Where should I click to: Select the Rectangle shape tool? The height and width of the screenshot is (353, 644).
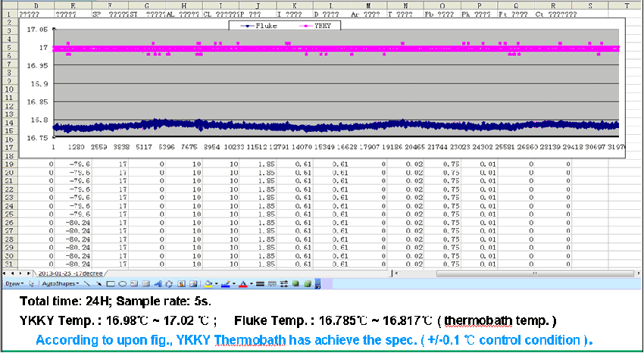pos(111,283)
